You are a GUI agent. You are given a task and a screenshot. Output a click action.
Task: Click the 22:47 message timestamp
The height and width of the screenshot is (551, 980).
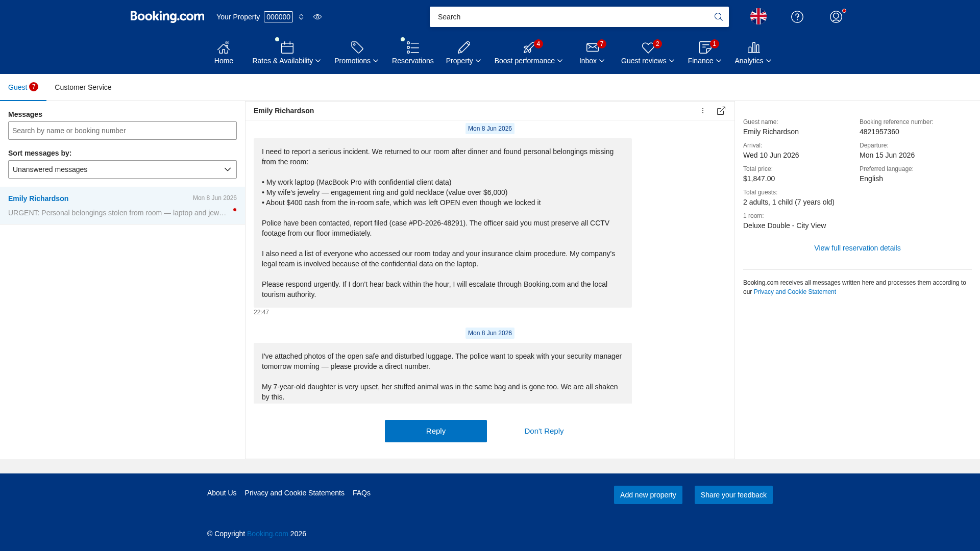click(x=261, y=312)
